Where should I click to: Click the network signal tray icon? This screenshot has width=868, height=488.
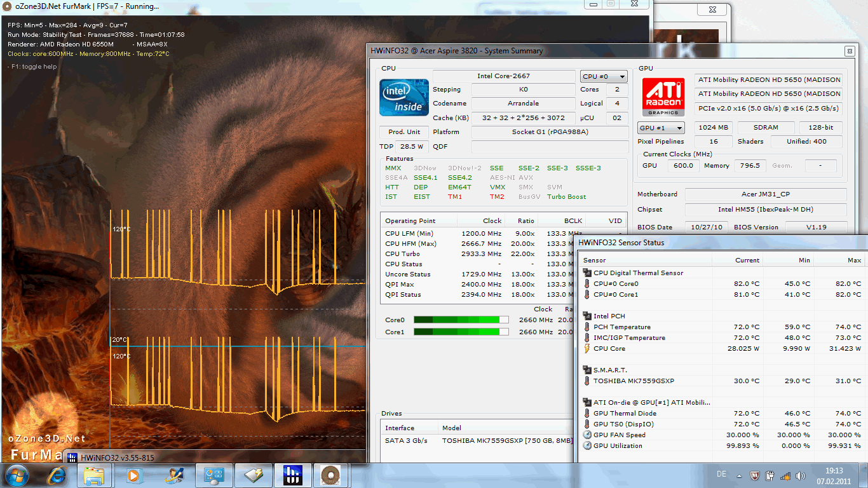click(x=785, y=475)
